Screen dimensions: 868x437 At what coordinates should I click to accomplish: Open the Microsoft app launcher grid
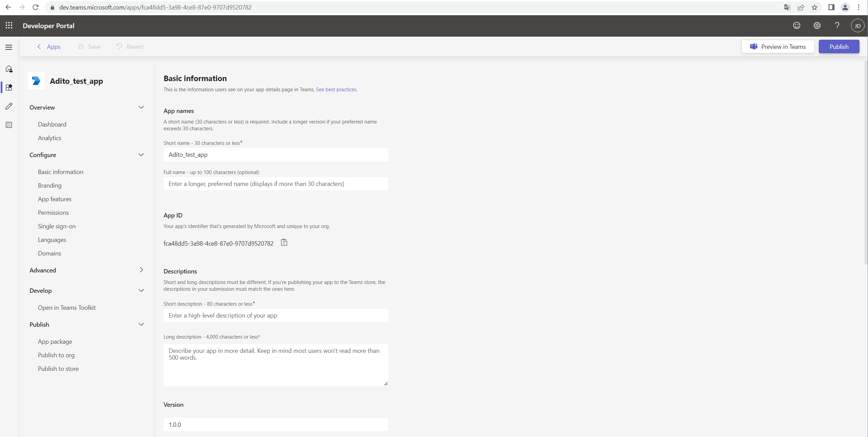coord(9,25)
